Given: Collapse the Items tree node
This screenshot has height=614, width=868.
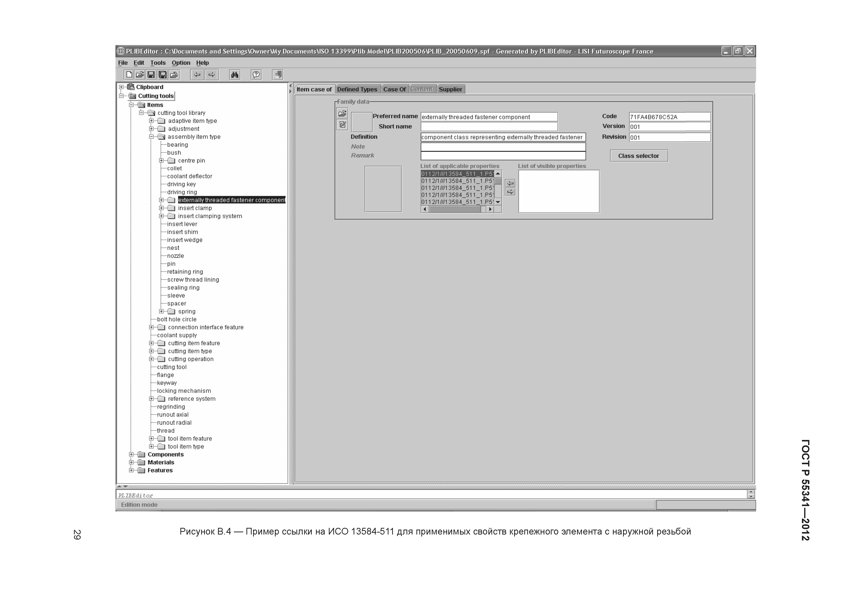Looking at the screenshot, I should click(x=131, y=105).
